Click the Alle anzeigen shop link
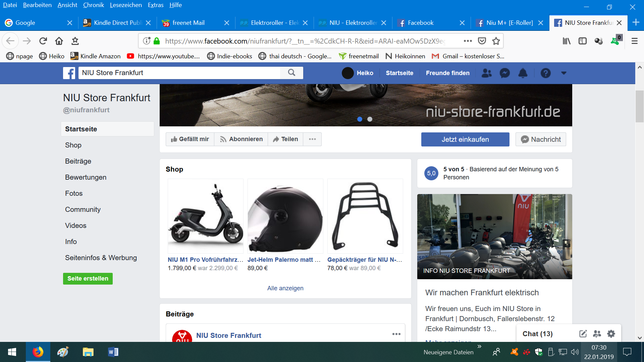 coord(285,288)
